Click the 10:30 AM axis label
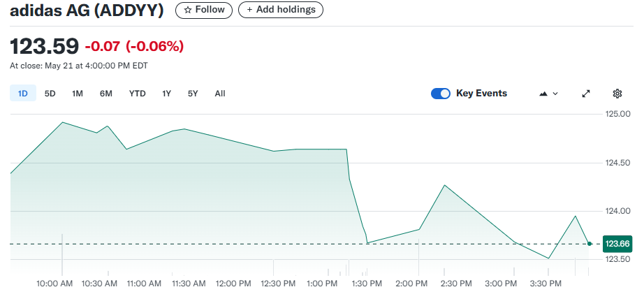 pyautogui.click(x=99, y=284)
